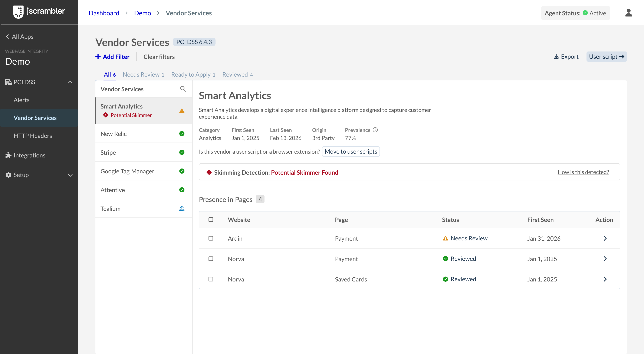Viewport: 644px width, 354px height.
Task: Switch to the Needs Review tab
Action: pyautogui.click(x=143, y=74)
